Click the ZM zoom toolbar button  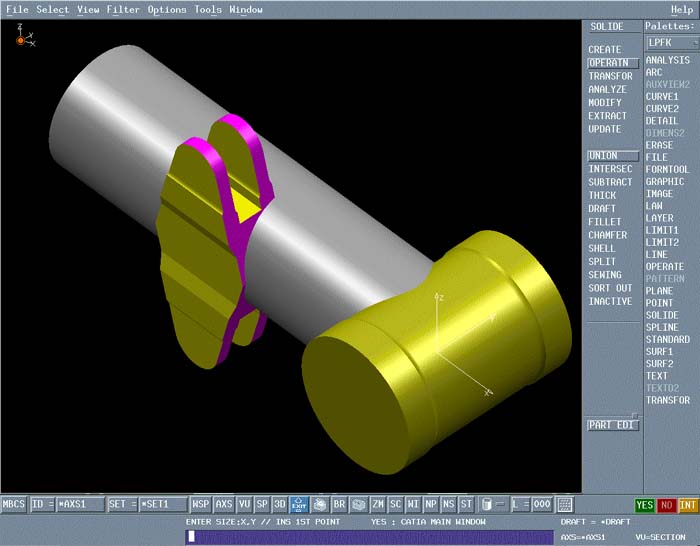click(377, 504)
